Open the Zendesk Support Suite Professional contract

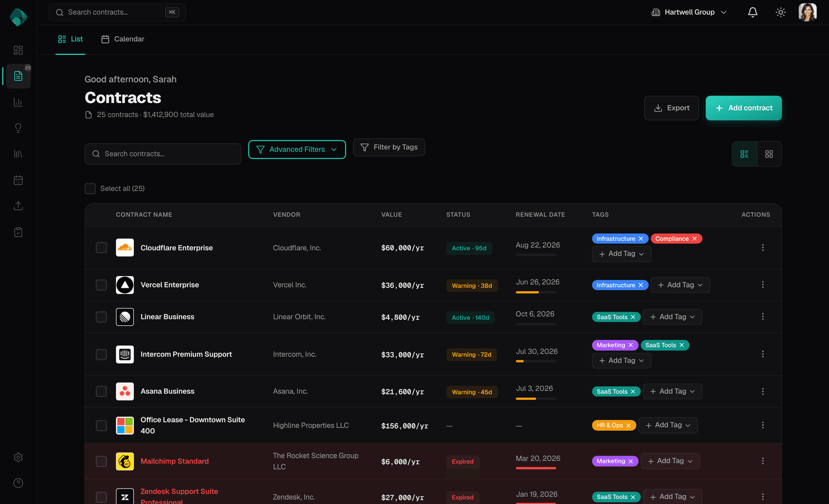pos(179,497)
